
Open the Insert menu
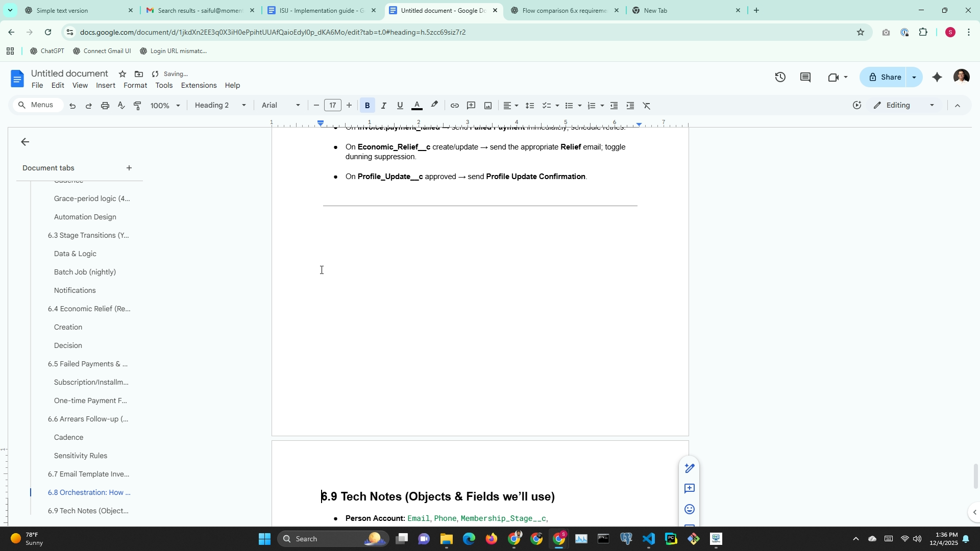point(106,86)
